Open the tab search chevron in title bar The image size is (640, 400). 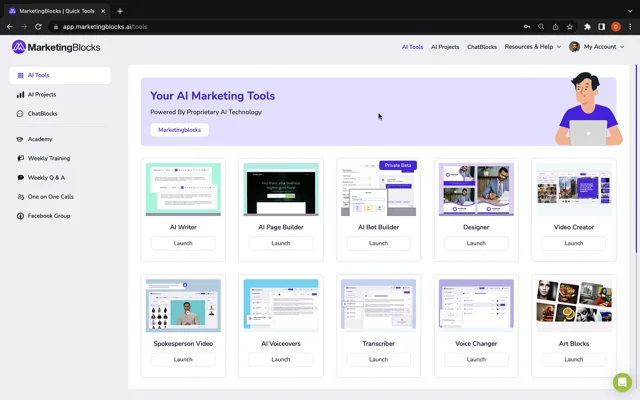tap(630, 11)
